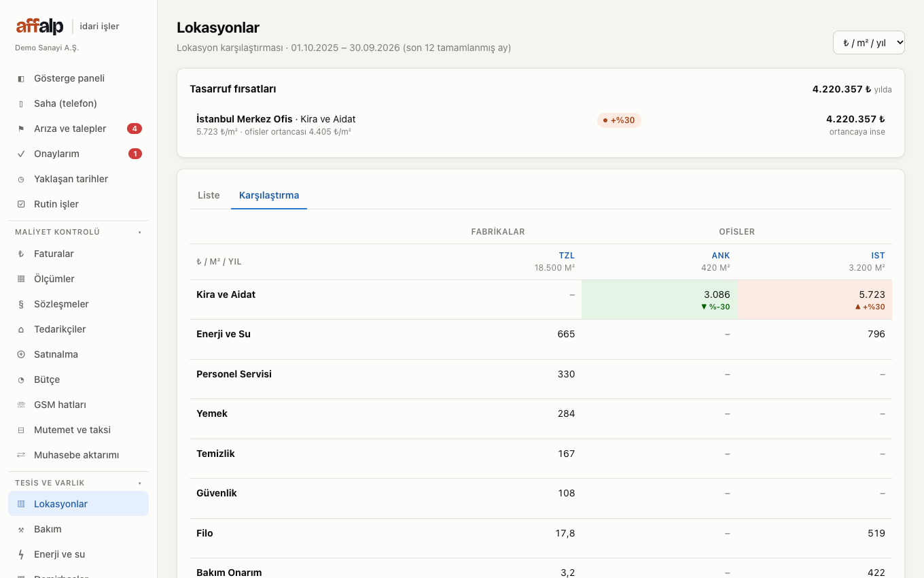Screen dimensions: 924x578
Task: Open the İstanbul Merkez Ofis savings opportunity
Action: pyautogui.click(x=540, y=124)
